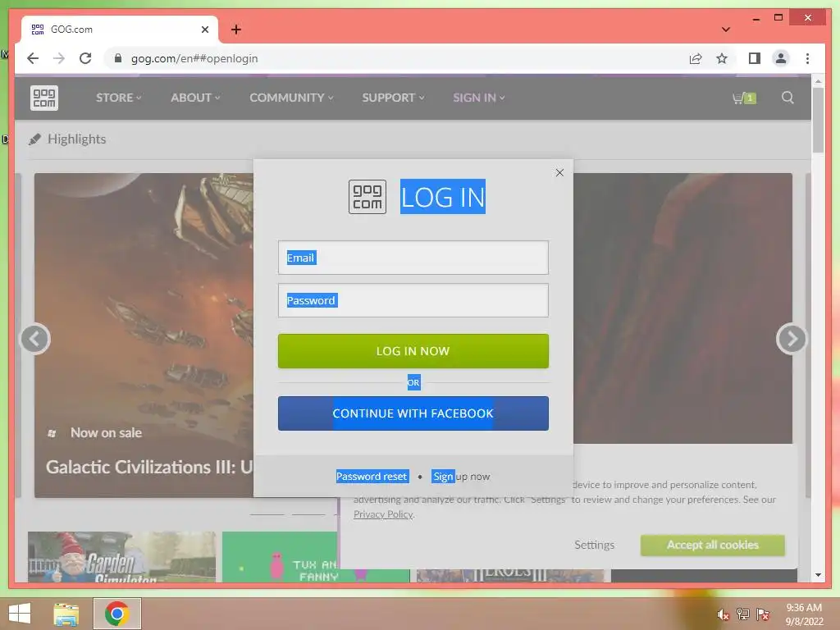Screen dimensions: 840x630
Task: Select the GOG.com browser tab
Action: (120, 30)
